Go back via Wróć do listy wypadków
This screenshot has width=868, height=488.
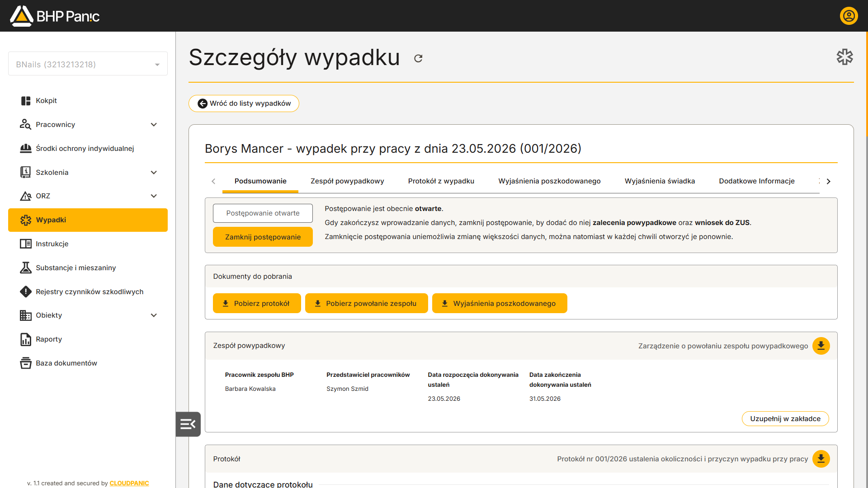click(244, 103)
